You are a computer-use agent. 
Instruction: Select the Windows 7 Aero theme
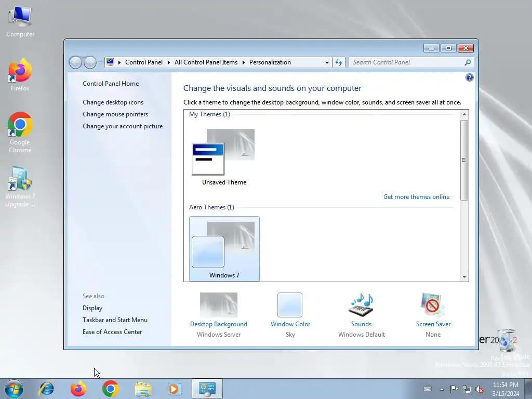pos(224,249)
